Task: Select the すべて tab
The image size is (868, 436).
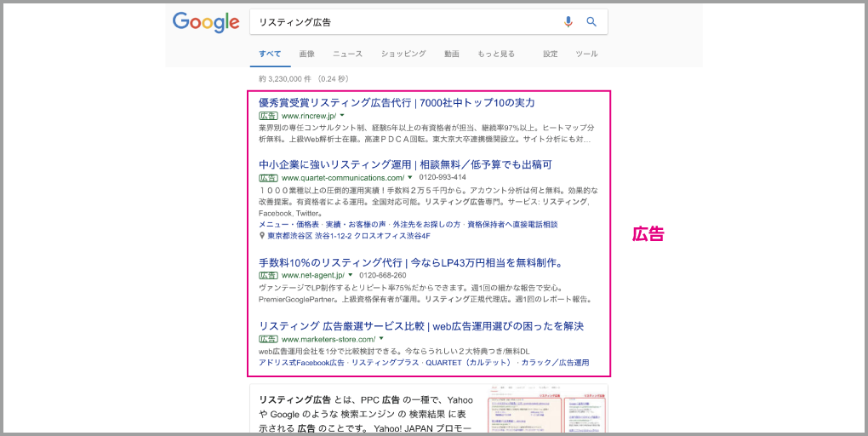Action: 270,54
